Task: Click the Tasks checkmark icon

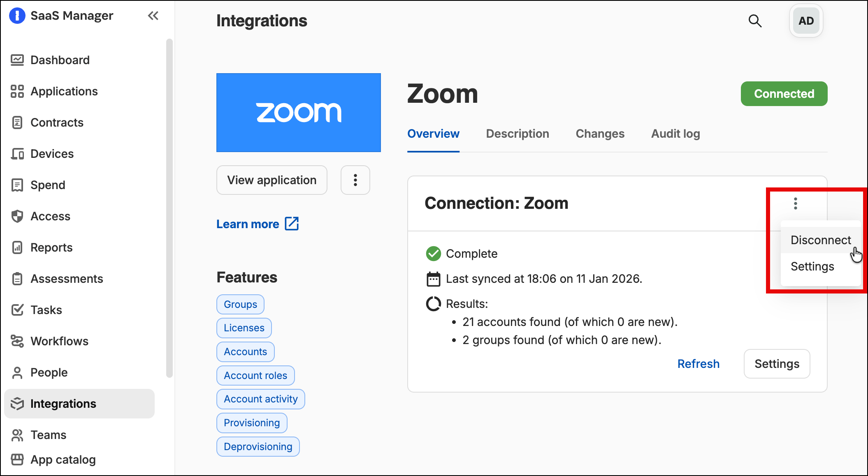Action: coord(17,310)
